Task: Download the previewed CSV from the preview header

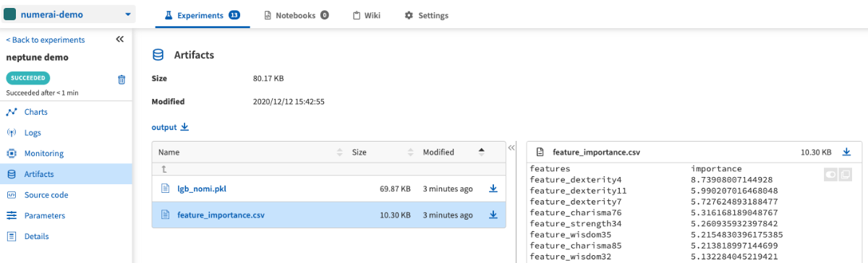Action: point(846,152)
